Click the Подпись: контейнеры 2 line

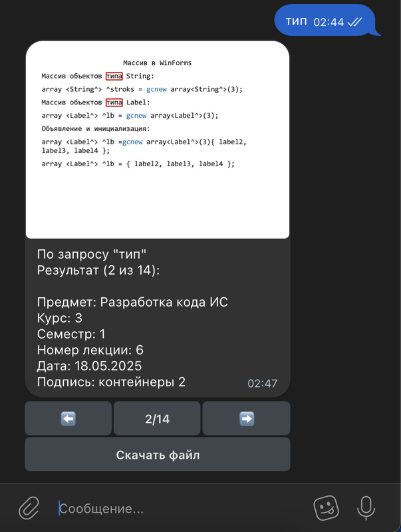(111, 382)
